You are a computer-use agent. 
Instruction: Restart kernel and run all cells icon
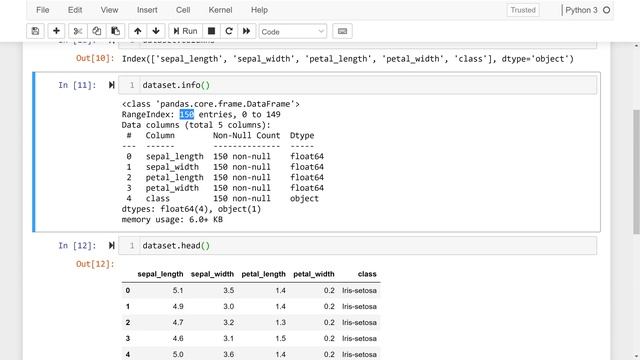pyautogui.click(x=247, y=31)
